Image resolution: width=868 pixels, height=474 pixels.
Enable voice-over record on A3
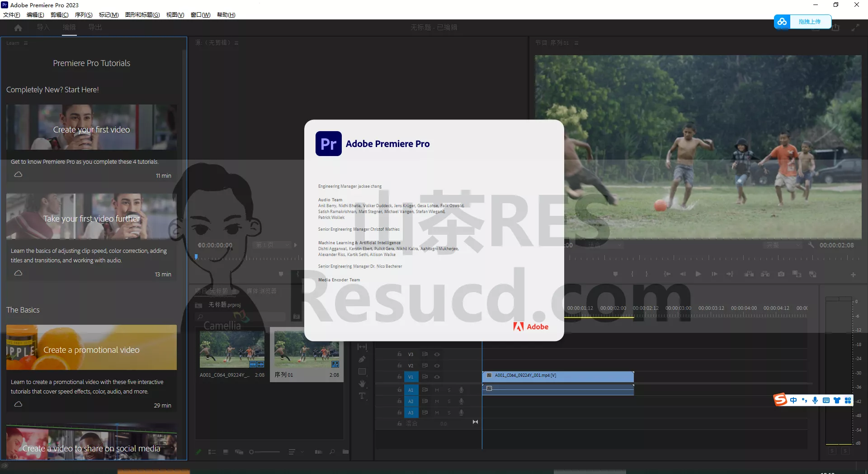461,412
